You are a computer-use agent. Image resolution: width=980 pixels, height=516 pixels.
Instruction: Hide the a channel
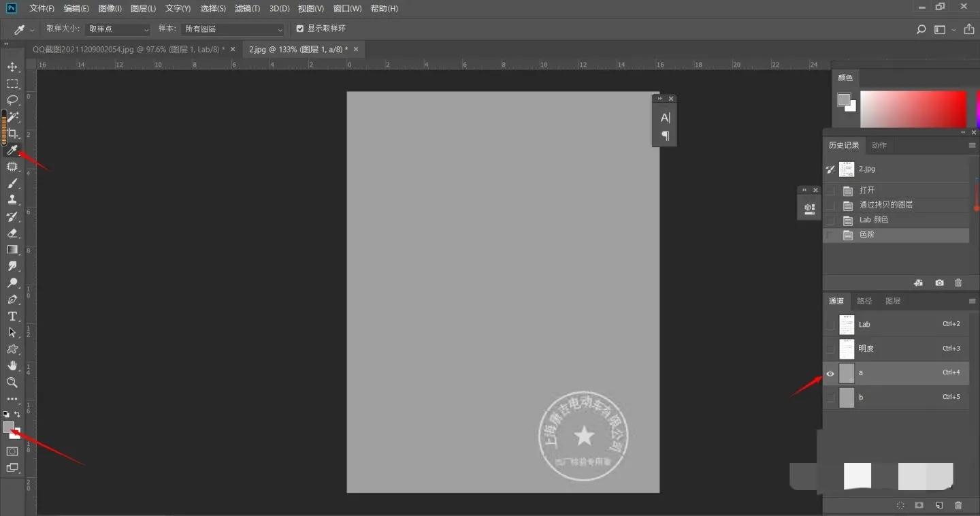click(x=830, y=373)
